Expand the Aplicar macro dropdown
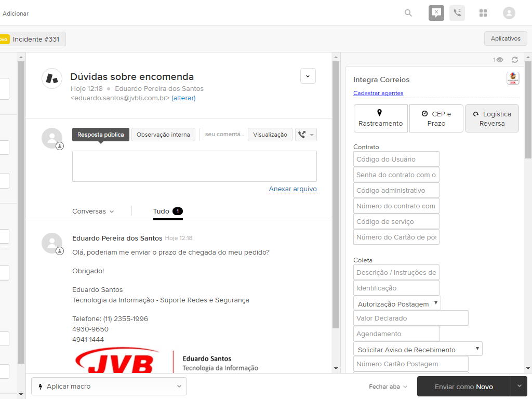Image resolution: width=532 pixels, height=399 pixels. [109, 387]
